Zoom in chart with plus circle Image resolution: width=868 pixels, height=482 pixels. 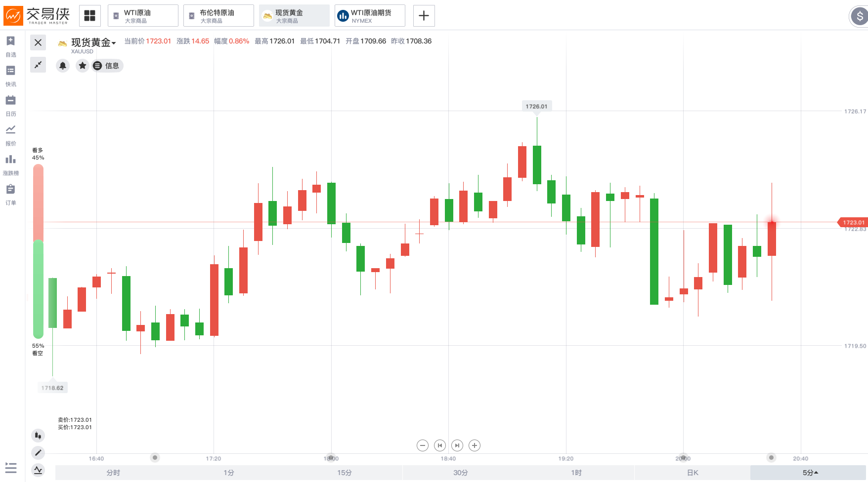pos(475,445)
